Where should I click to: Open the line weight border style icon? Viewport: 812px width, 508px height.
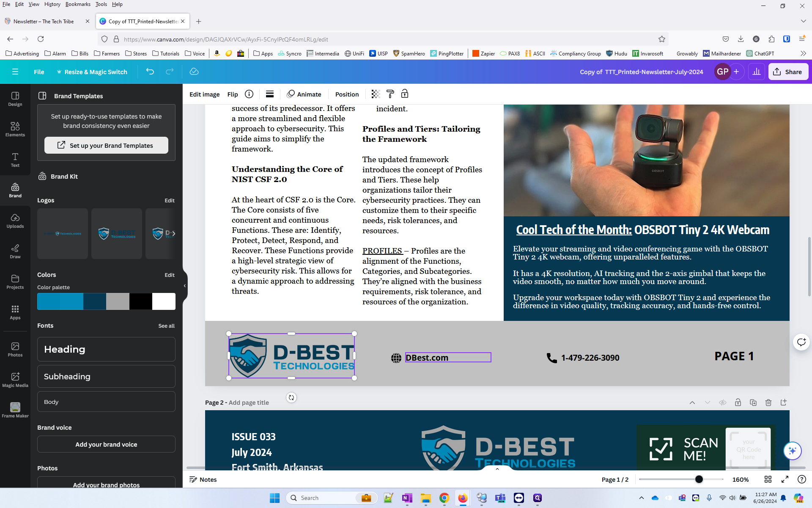(x=270, y=94)
